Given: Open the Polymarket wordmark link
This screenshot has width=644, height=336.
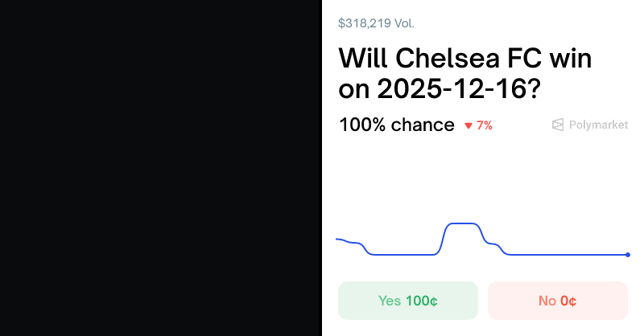Looking at the screenshot, I should pyautogui.click(x=598, y=125).
